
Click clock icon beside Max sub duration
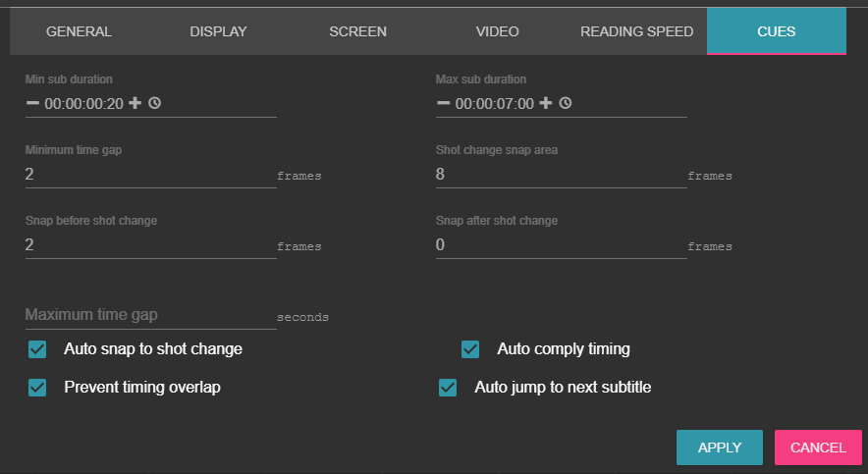point(565,103)
